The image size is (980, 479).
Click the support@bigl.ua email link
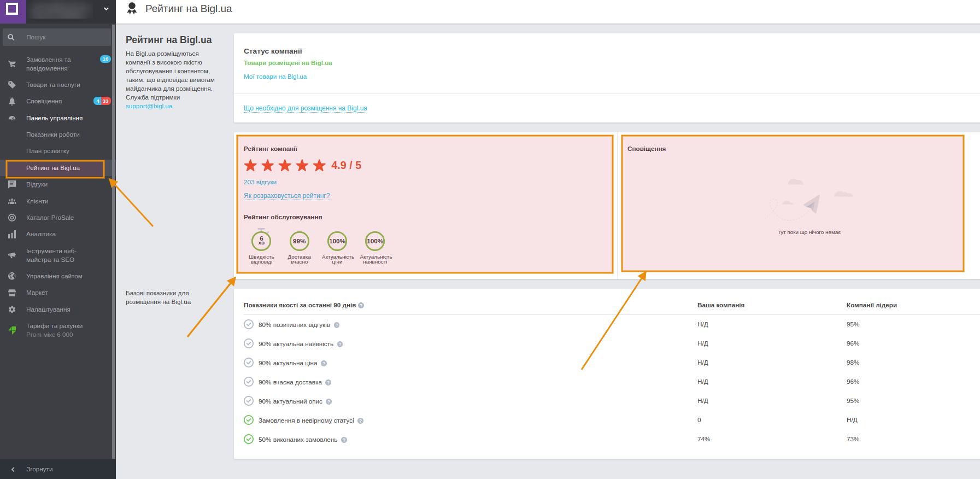149,106
